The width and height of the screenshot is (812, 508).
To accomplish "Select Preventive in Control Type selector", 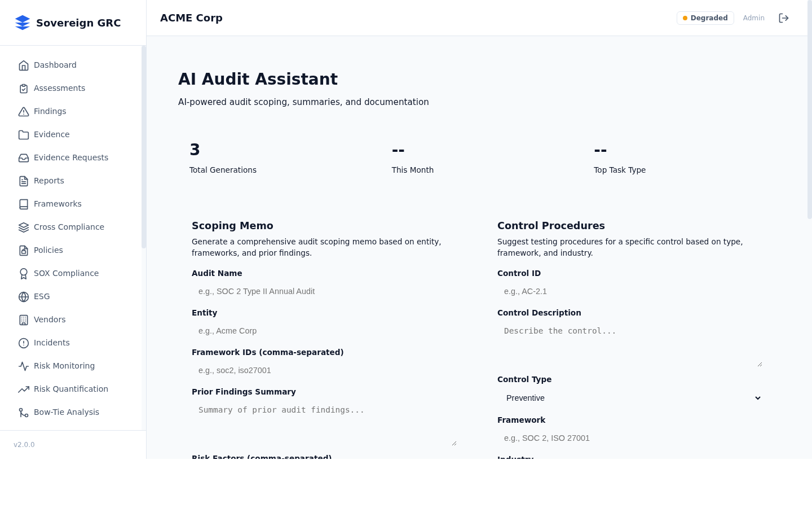I will point(629,398).
